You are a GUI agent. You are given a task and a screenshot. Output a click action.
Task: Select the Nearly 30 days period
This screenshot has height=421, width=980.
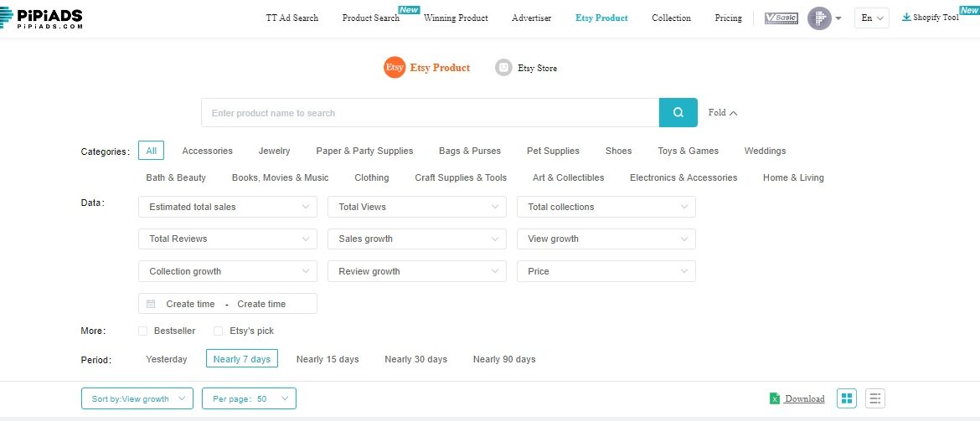coord(416,359)
